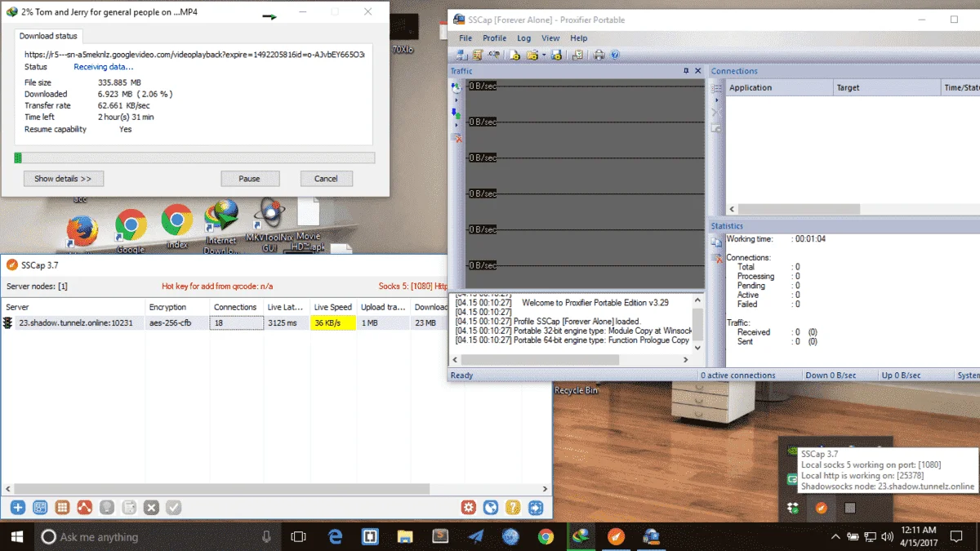The image size is (980, 551).
Task: Click the blue and green arrows traffic icon
Action: [457, 114]
